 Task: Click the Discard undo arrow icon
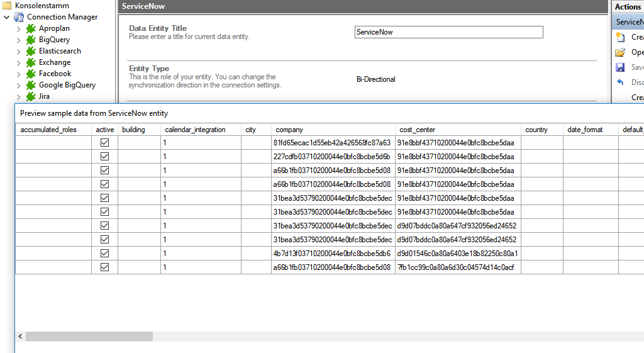pos(620,82)
